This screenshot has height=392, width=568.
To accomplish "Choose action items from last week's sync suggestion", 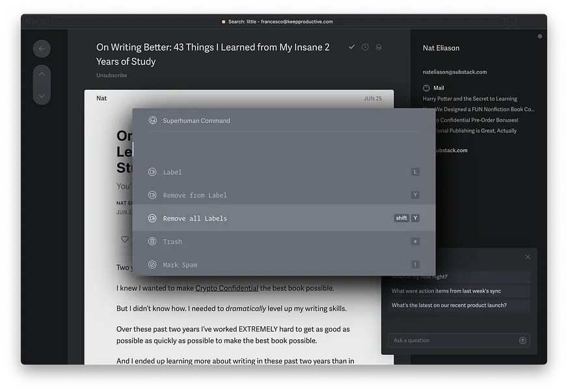I will click(x=459, y=291).
